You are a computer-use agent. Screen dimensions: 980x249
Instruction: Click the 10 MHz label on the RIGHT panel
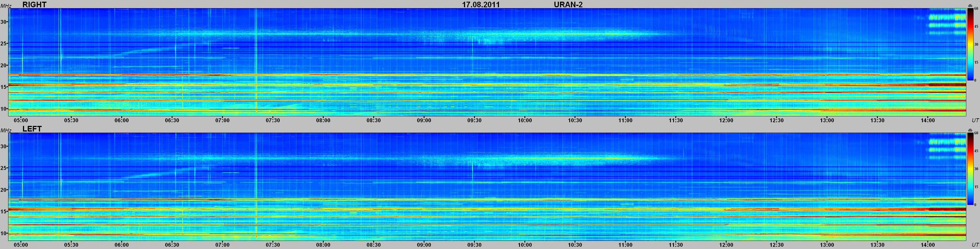pyautogui.click(x=4, y=109)
